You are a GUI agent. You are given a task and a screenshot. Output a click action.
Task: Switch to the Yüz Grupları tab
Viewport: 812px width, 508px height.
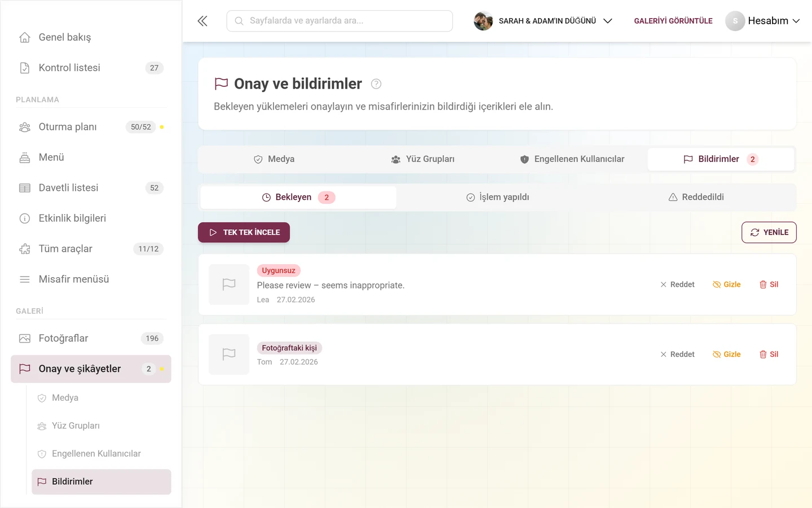[x=423, y=159]
